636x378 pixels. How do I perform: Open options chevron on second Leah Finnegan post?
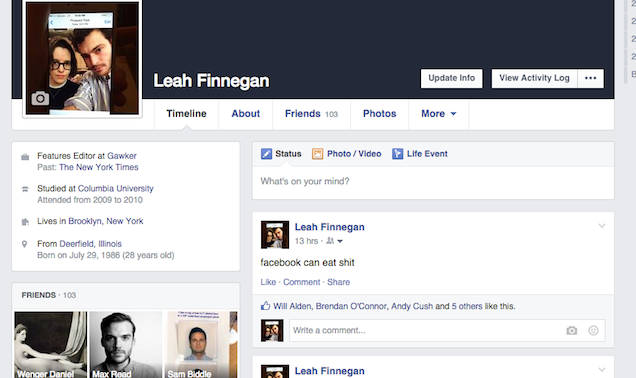click(x=602, y=369)
